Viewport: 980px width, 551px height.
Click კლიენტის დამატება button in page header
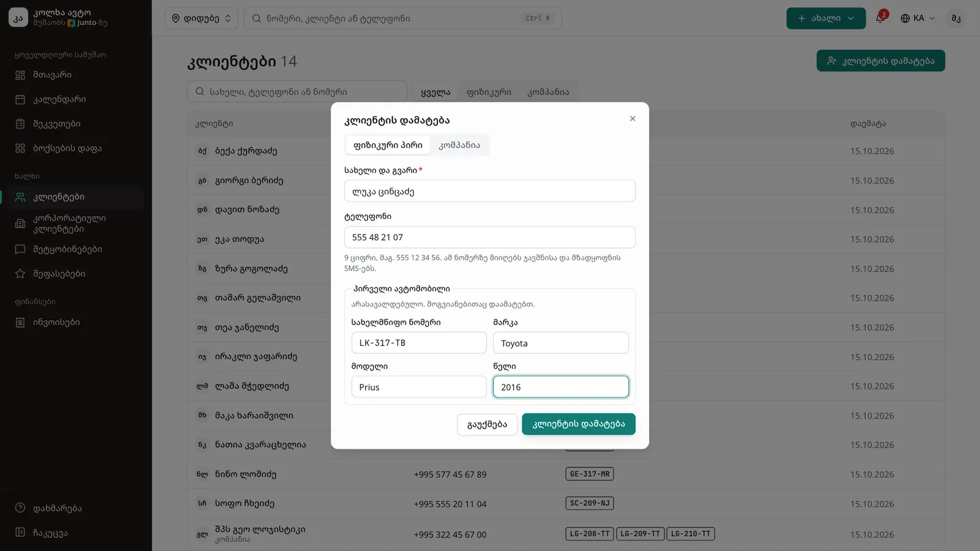pos(881,61)
